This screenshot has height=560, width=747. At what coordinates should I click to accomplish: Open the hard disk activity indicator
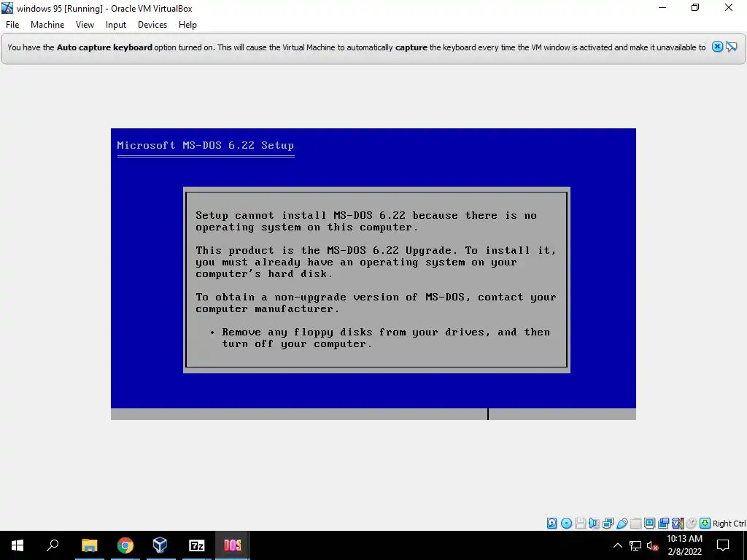click(551, 524)
